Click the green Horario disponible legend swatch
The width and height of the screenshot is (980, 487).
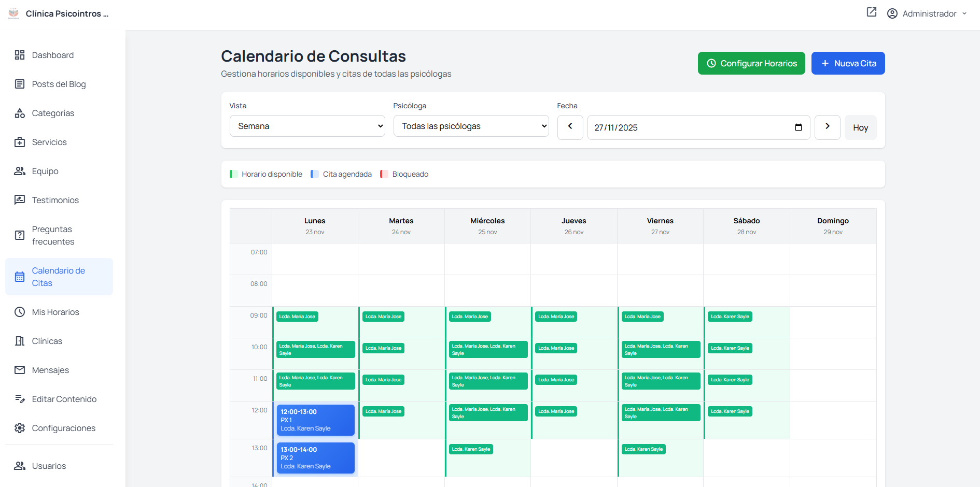coord(234,174)
